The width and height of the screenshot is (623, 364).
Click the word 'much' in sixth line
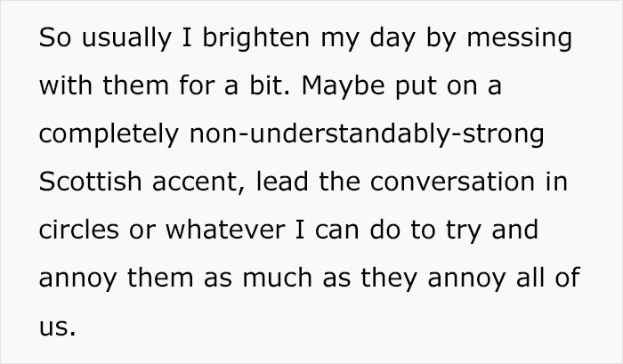pos(278,277)
